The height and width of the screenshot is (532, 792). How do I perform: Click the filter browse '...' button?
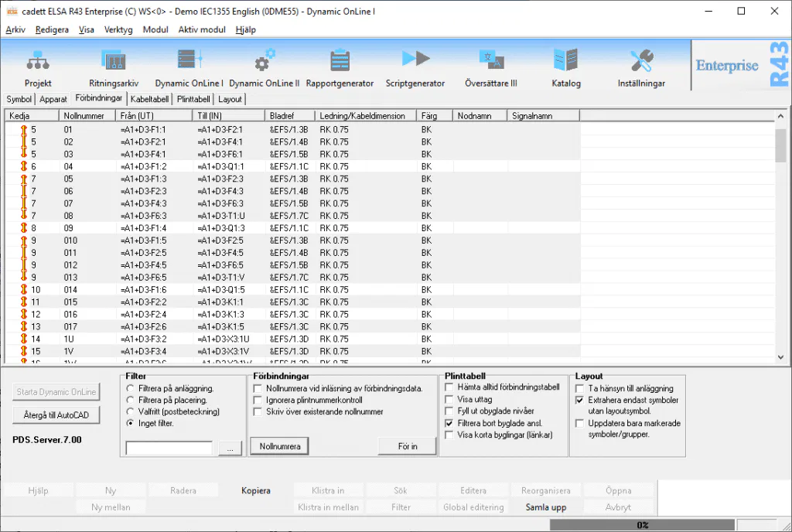click(x=230, y=448)
